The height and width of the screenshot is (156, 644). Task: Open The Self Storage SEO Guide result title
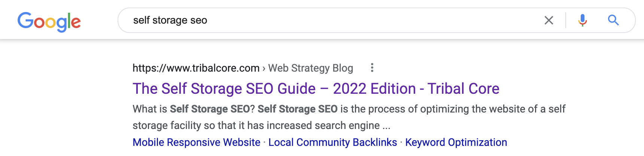coord(316,89)
